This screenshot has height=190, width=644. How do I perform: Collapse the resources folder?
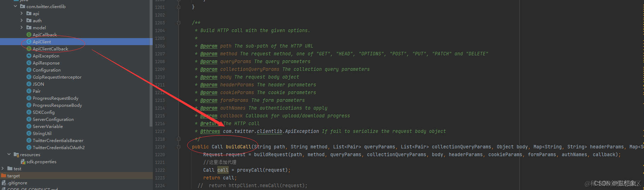(x=9, y=154)
